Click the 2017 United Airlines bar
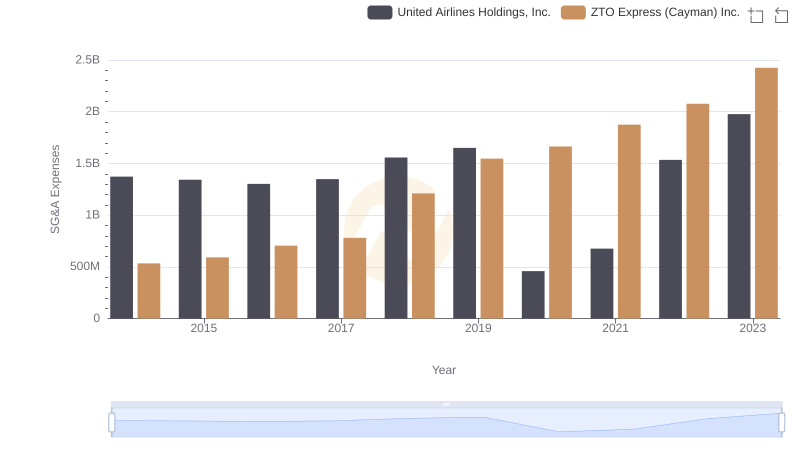This screenshot has height=461, width=800. click(327, 249)
